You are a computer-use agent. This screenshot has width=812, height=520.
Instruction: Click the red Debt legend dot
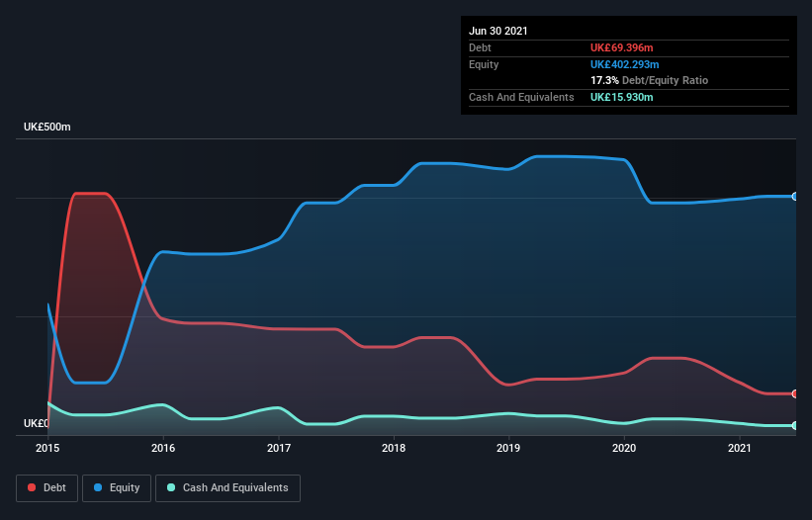point(32,487)
